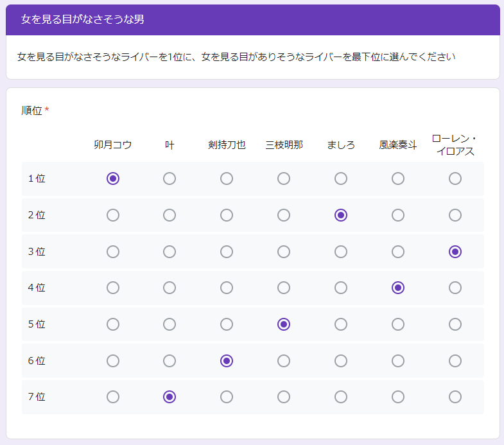Click the 女を見る目がなさそうな男 form title

(83, 19)
